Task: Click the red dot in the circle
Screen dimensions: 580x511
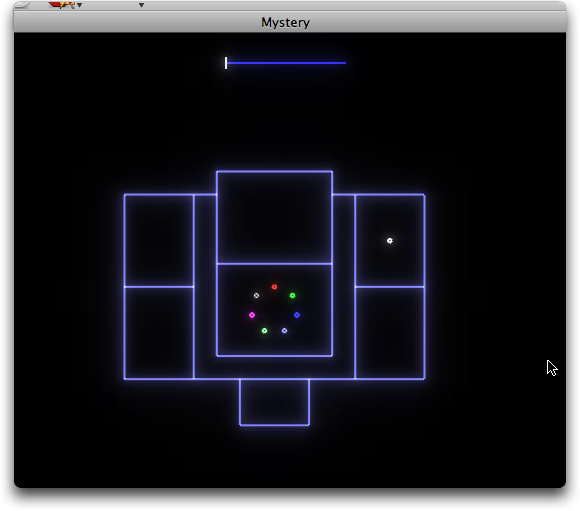Action: point(274,287)
